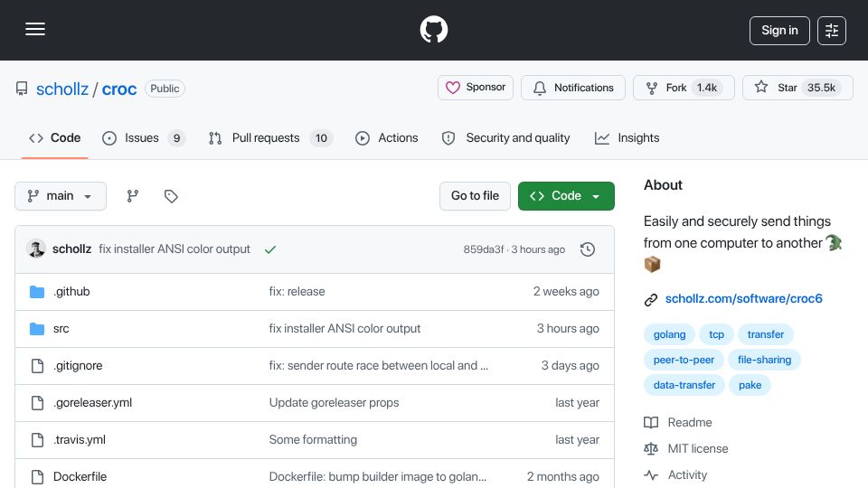
Task: Open the 'fix: release' commit message
Action: 297,292
